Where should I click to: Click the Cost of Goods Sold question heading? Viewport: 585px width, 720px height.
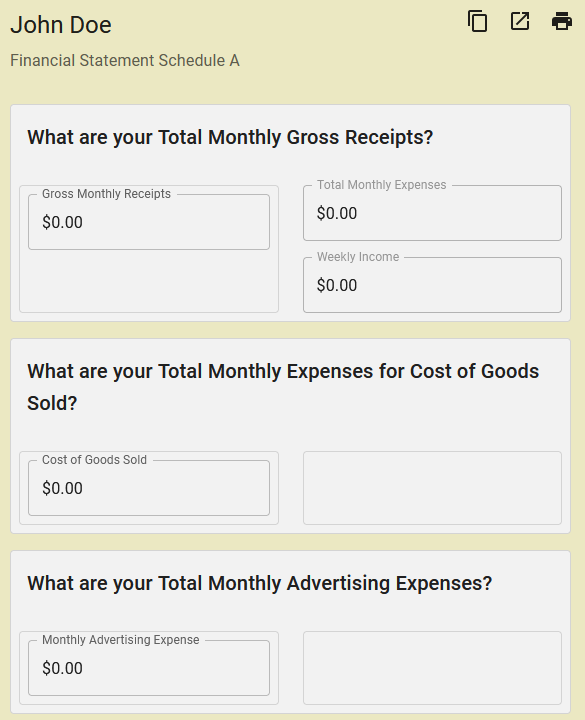(283, 387)
